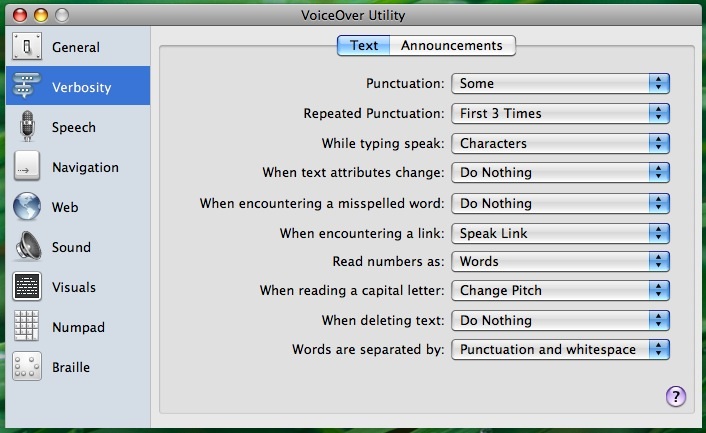
Task: Open While typing speak dropdown showing Characters
Action: point(561,143)
